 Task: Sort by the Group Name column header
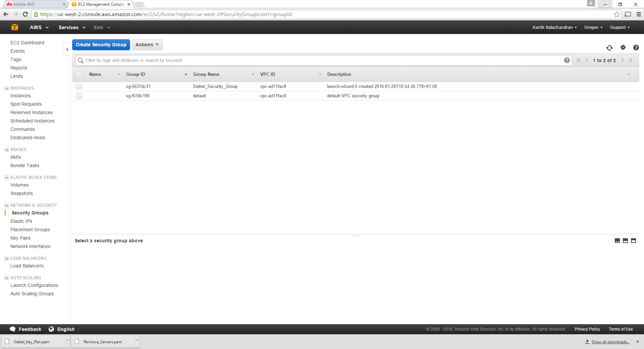[x=223, y=74]
